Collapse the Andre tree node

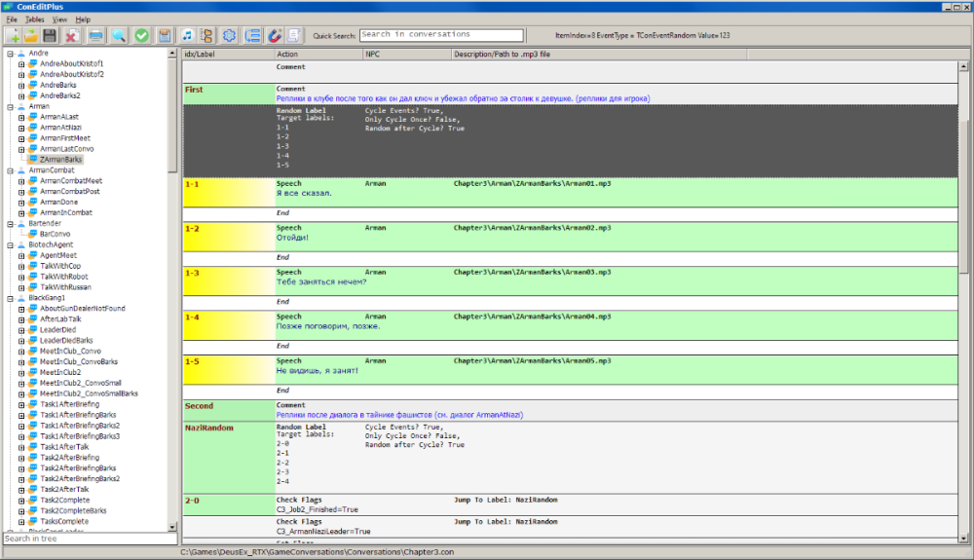(x=10, y=53)
